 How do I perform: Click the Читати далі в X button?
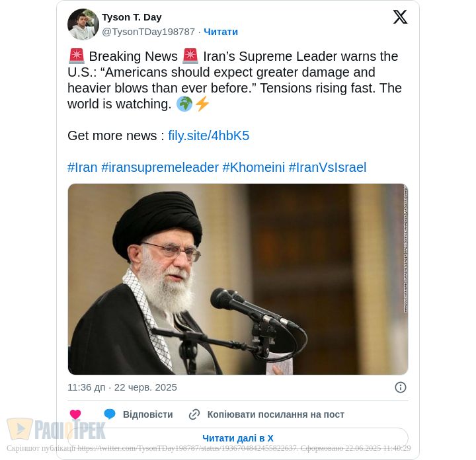[238, 438]
